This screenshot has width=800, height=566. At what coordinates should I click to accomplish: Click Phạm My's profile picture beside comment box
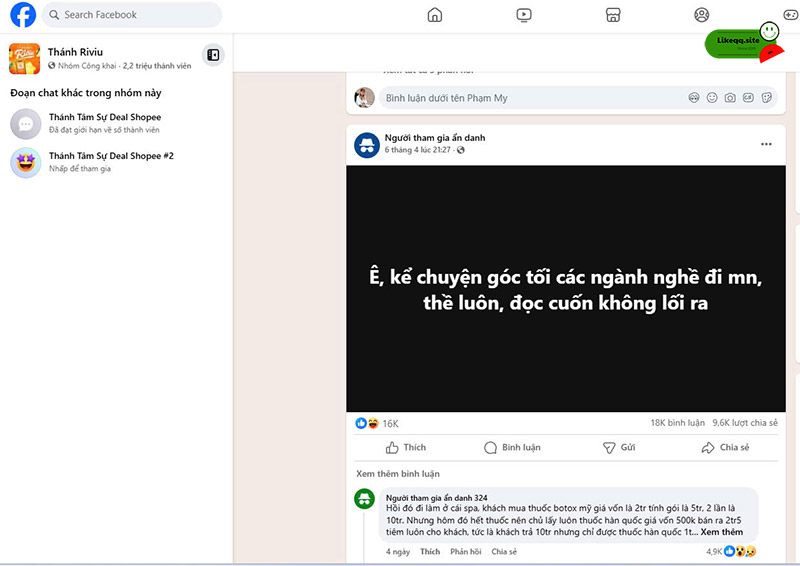(364, 97)
